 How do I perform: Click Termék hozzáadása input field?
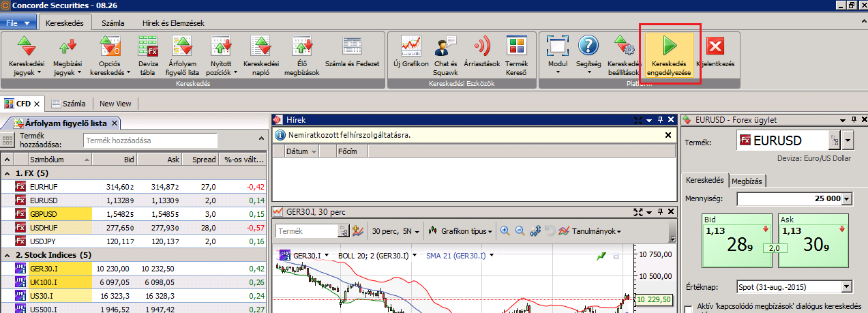click(150, 140)
